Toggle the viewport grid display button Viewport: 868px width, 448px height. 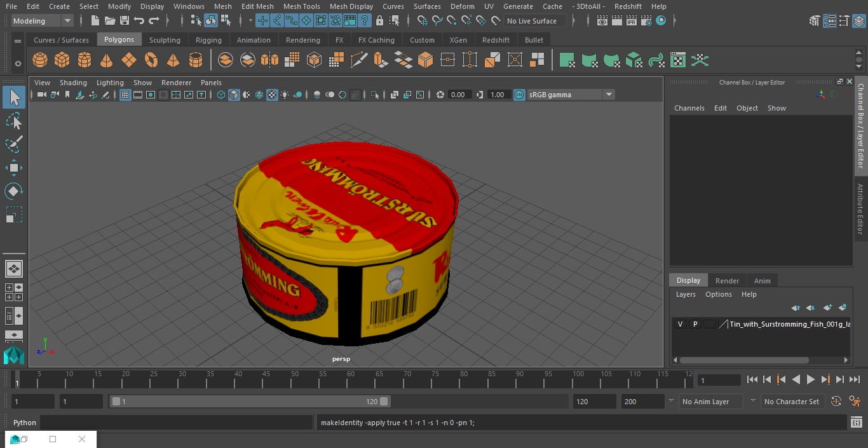coord(125,95)
